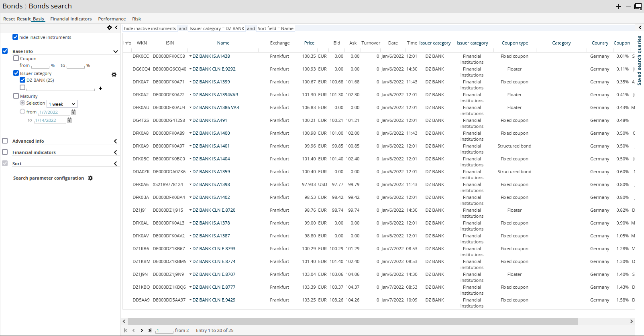The height and width of the screenshot is (336, 644).
Task: Jump to last results page
Action: pyautogui.click(x=150, y=330)
